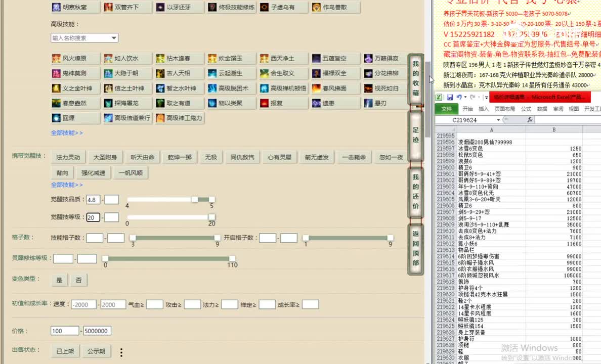
Task: Select the 义之金叶神 skill
Action: 75,88
